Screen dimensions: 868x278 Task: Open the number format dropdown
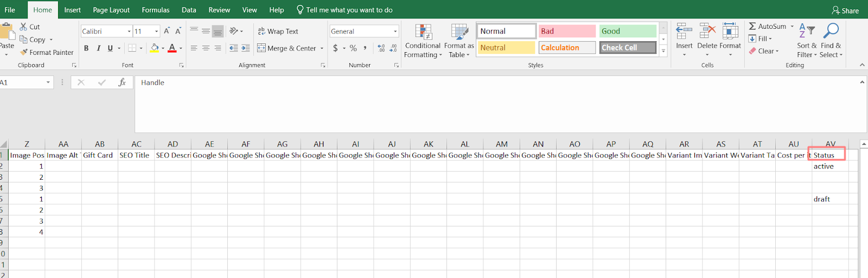395,31
